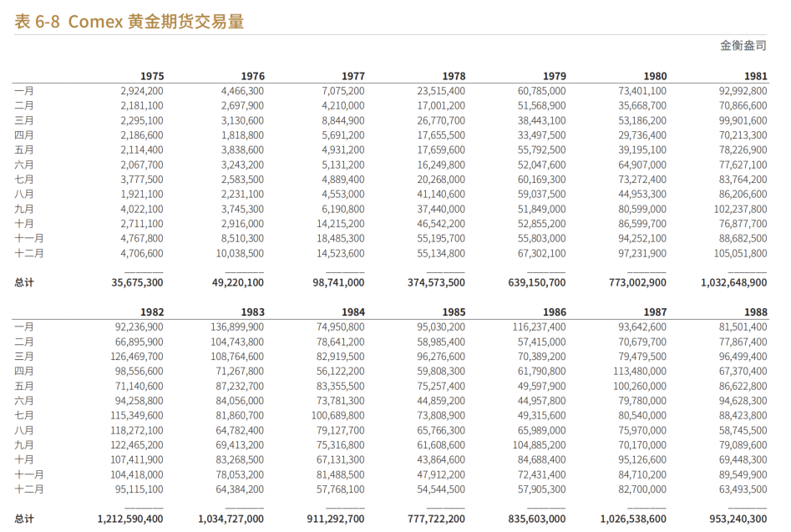Viewport: 791px width, 532px height.
Task: Select the 1987 column header
Action: pyautogui.click(x=655, y=312)
